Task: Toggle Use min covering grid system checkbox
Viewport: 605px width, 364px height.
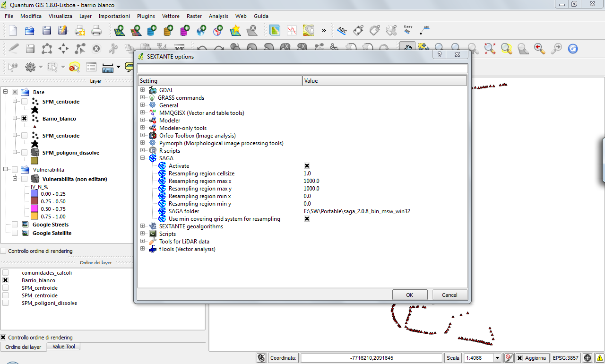Action: (307, 219)
